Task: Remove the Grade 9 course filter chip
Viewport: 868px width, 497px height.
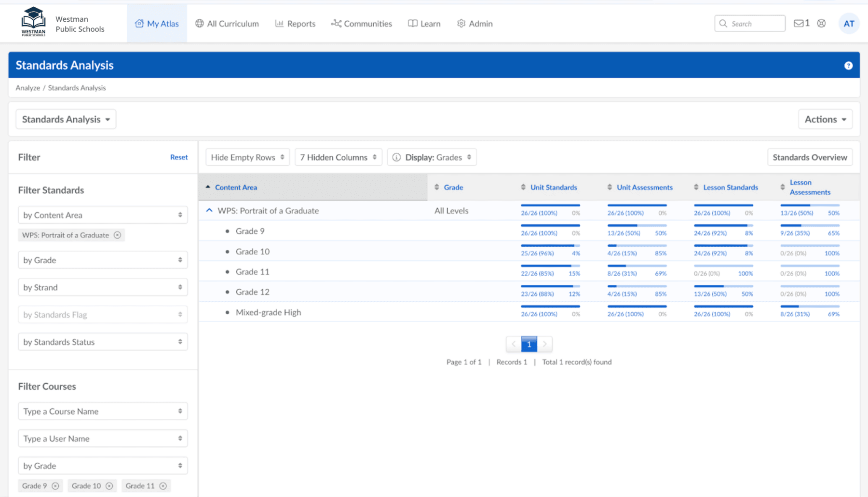Action: coord(55,486)
